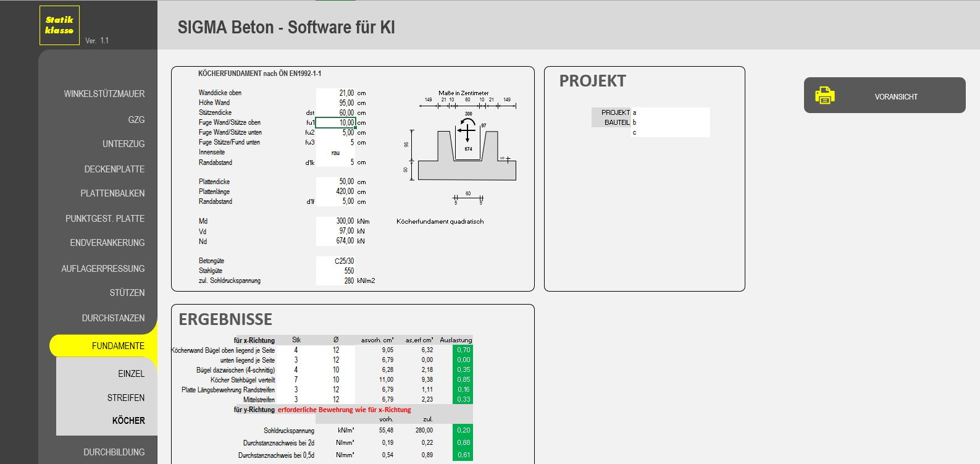
Task: Click the yellow printer icon
Action: tap(824, 95)
